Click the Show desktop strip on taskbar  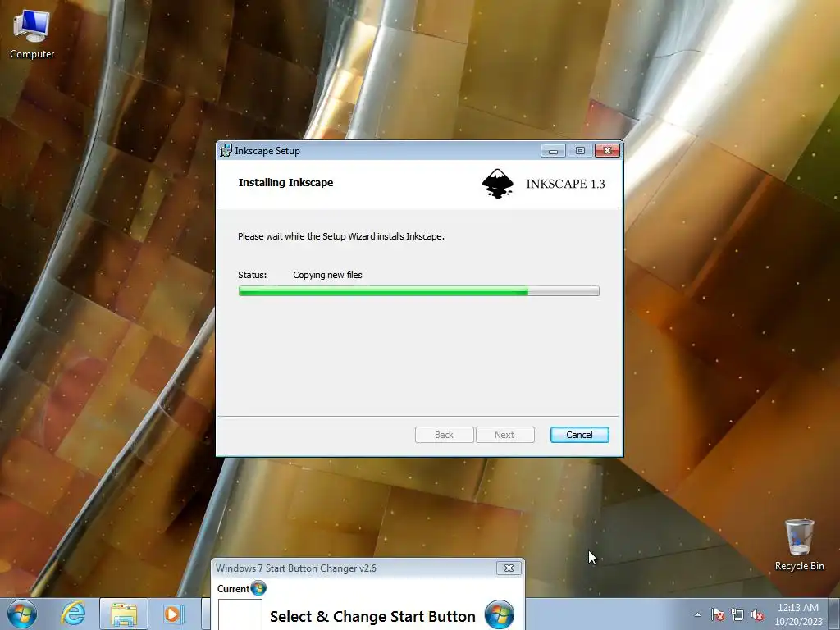834,614
